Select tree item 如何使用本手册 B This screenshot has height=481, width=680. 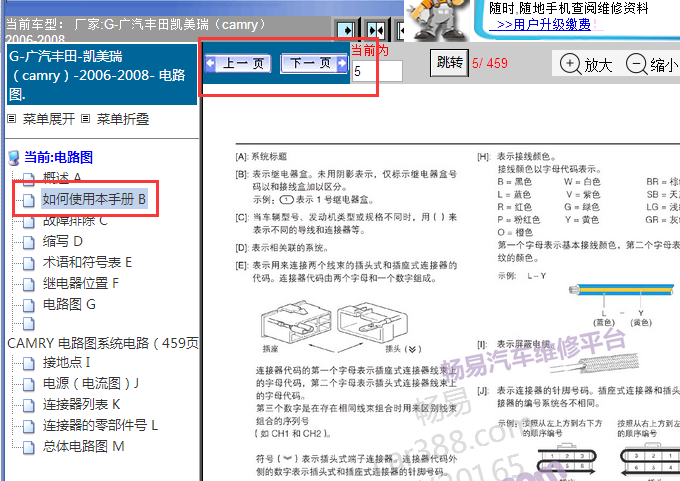coord(94,199)
